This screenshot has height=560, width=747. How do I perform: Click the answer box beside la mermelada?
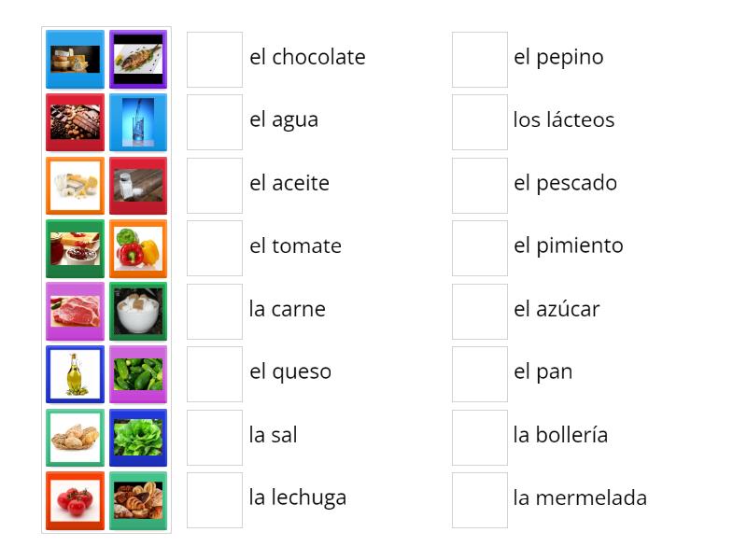479,498
